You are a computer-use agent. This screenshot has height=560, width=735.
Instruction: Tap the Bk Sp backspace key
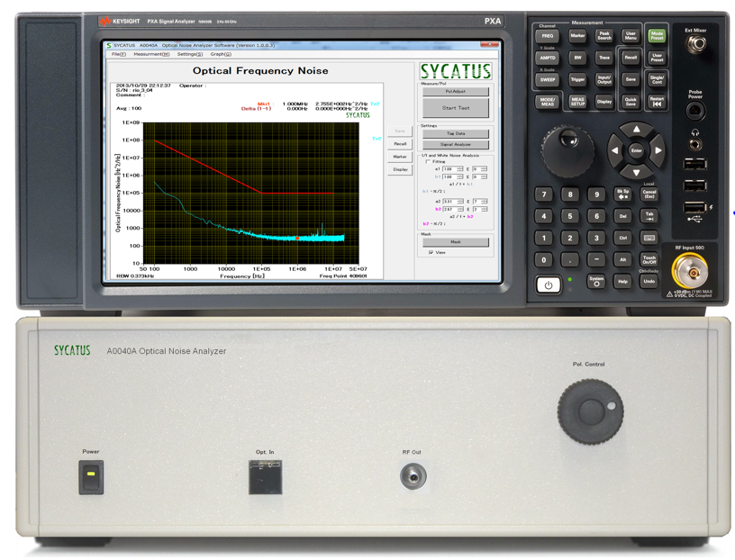[x=622, y=194]
